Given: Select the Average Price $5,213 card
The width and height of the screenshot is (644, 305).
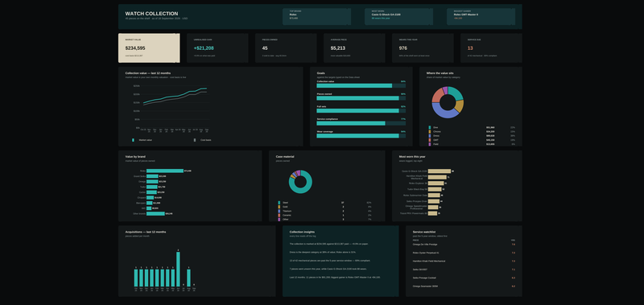Looking at the screenshot, I should (354, 48).
